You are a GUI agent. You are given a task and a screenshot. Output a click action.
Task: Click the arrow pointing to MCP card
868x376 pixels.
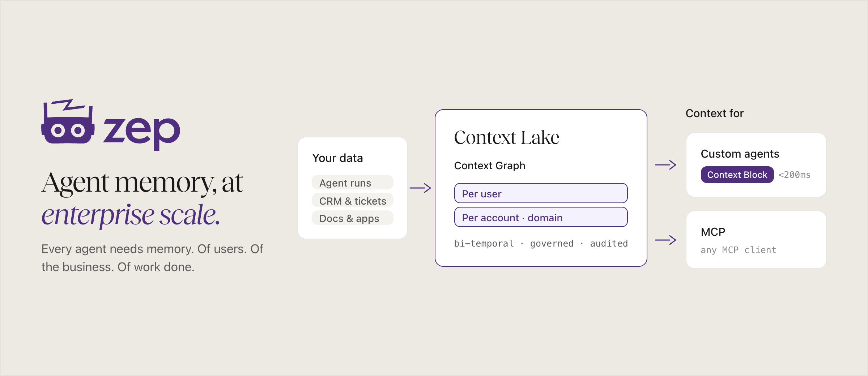point(665,240)
